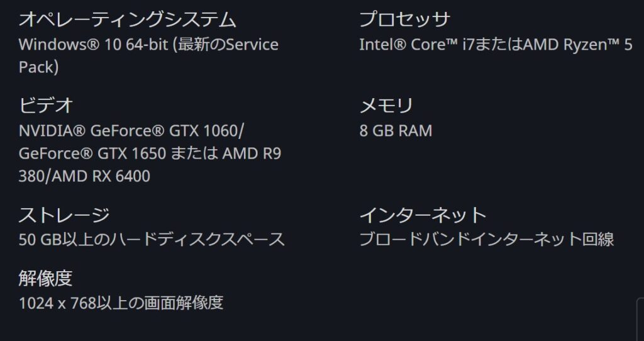Click the ビデオ heading

pyautogui.click(x=46, y=106)
